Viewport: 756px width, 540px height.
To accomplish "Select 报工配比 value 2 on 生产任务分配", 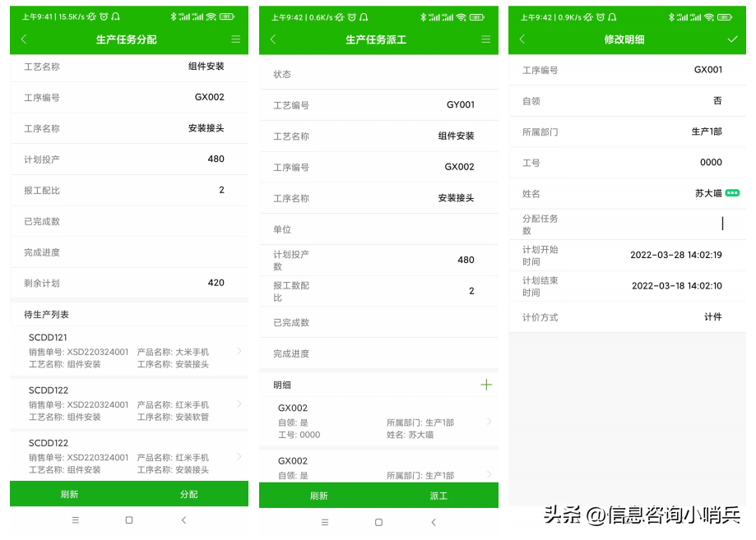I will [x=222, y=190].
